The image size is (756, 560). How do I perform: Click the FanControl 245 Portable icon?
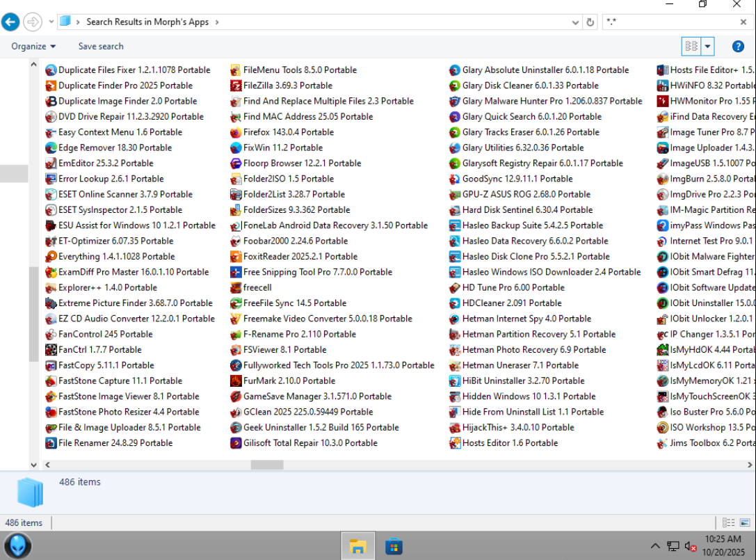click(x=51, y=335)
